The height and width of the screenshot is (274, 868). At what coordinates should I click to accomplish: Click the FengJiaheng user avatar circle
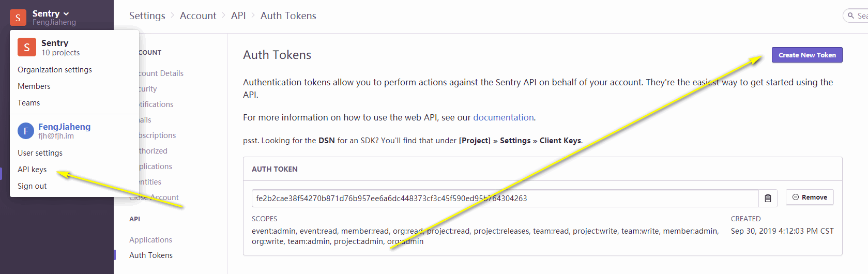pos(26,131)
